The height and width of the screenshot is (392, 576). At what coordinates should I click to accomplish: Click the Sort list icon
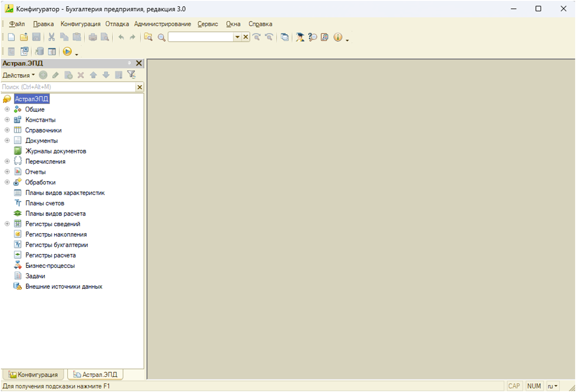pyautogui.click(x=119, y=75)
